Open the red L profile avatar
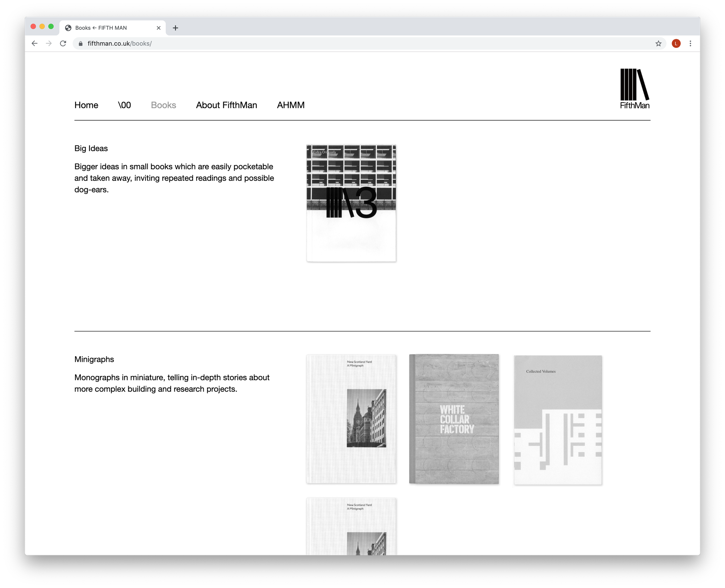The width and height of the screenshot is (725, 588). tap(676, 44)
